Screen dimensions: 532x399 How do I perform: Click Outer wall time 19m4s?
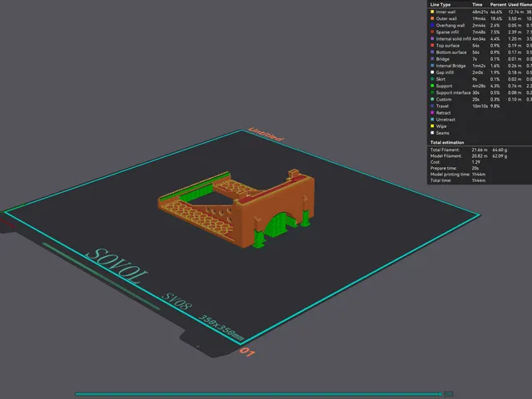pyautogui.click(x=479, y=18)
